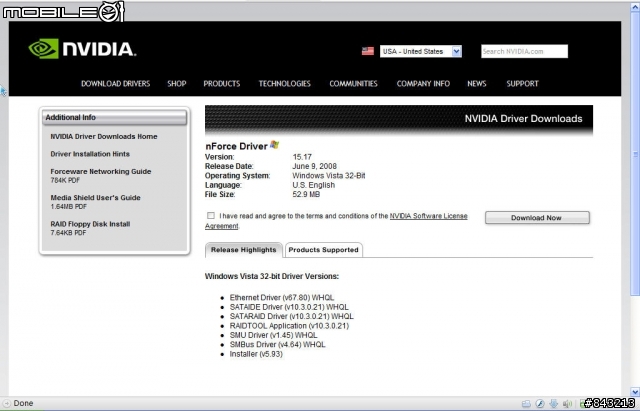Click the speaker sound icon in status bar
Screen dimensions: 640x411
click(567, 404)
